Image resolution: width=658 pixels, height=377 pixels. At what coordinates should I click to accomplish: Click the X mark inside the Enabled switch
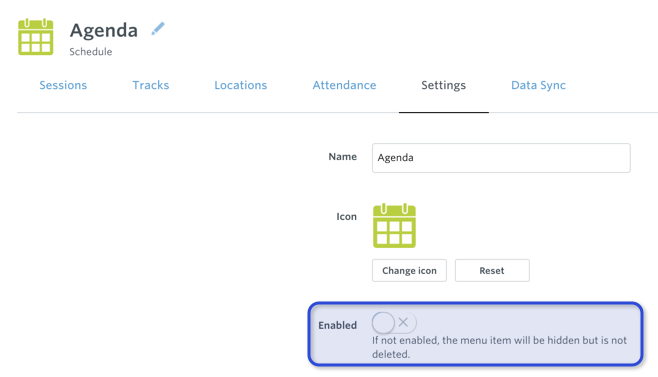403,322
